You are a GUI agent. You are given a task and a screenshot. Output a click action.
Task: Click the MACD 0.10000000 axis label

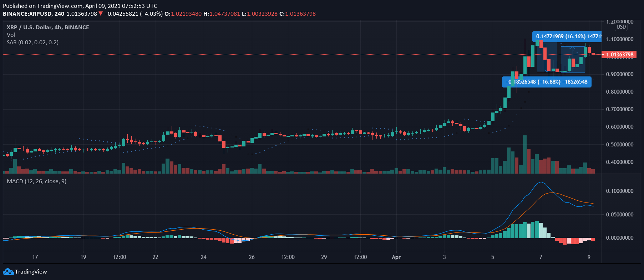620,191
